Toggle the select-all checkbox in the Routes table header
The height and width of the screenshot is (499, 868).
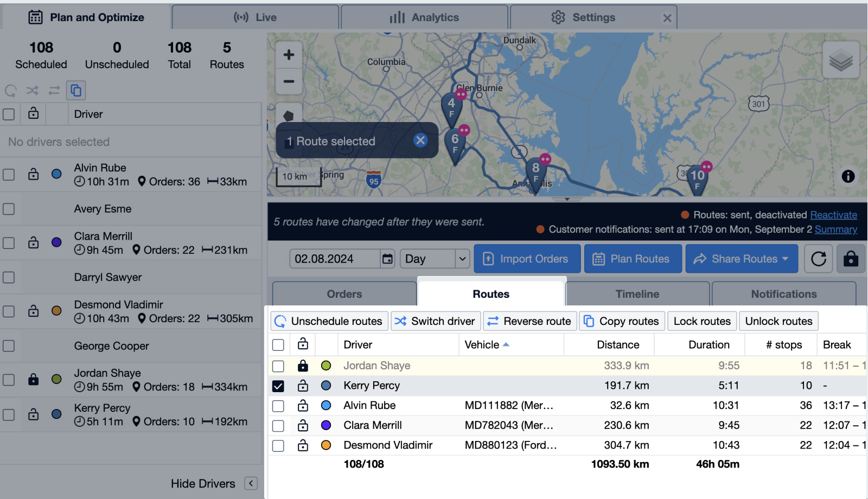pos(278,344)
